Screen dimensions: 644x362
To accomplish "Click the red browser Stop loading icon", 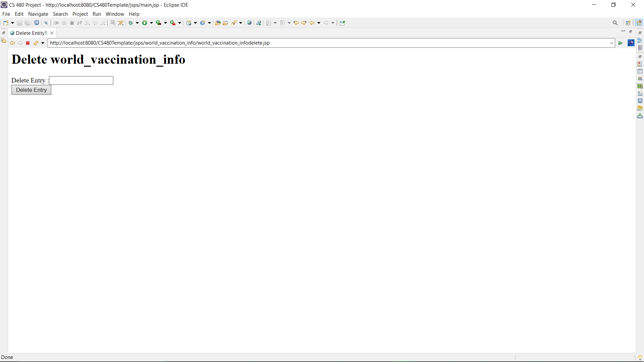I will (28, 43).
